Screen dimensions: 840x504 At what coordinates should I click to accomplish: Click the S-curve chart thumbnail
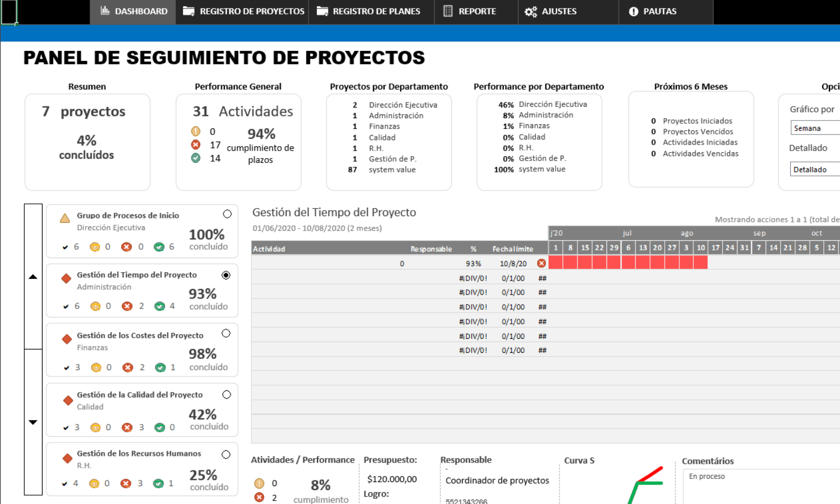(x=645, y=485)
